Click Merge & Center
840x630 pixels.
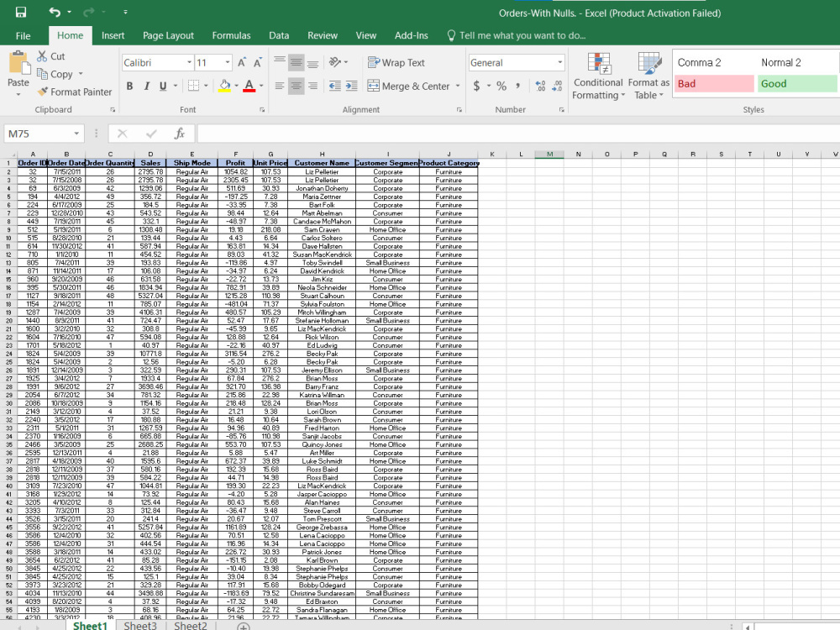(x=409, y=86)
